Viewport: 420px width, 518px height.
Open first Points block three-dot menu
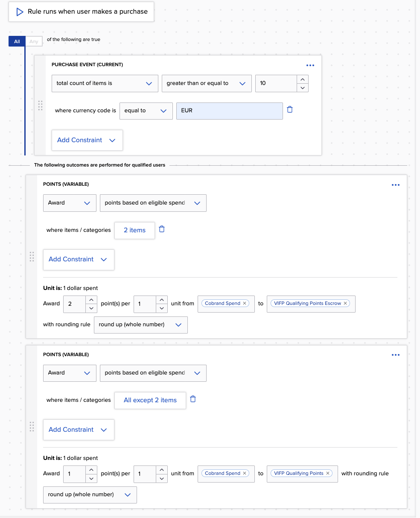pyautogui.click(x=396, y=185)
